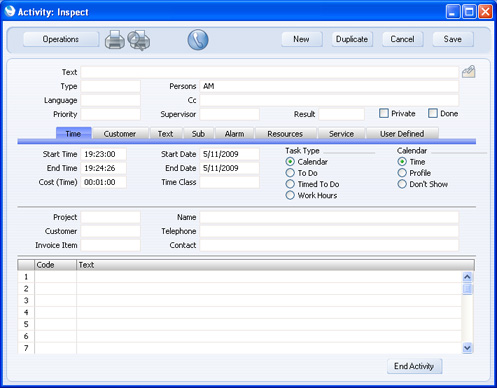Screen dimensions: 497x388
Task: Choose Profile calendar option
Action: [402, 173]
